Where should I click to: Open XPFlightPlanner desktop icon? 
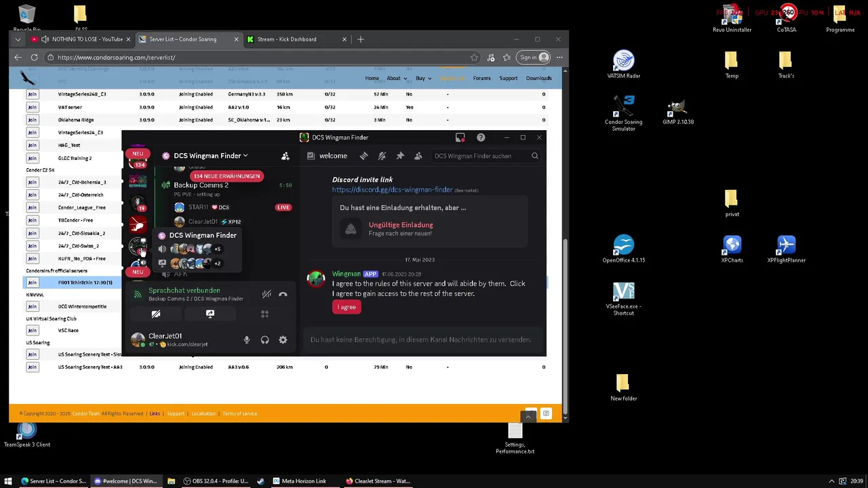click(786, 248)
